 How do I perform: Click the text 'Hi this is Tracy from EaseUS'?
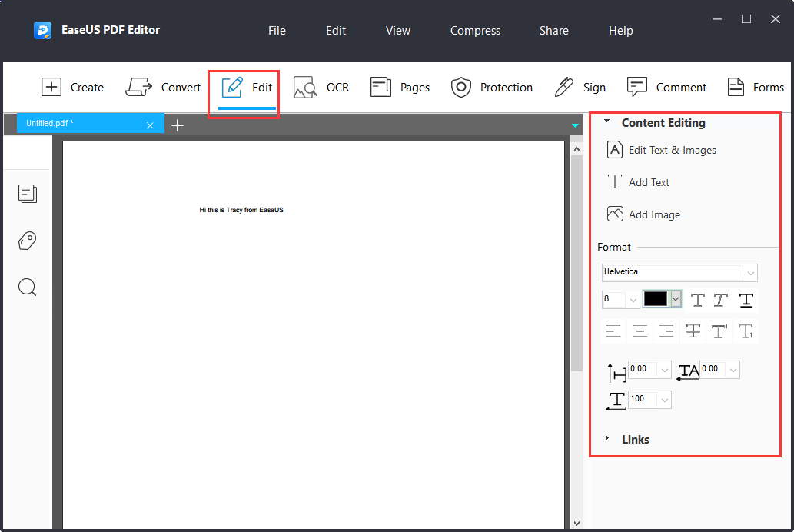coord(241,210)
